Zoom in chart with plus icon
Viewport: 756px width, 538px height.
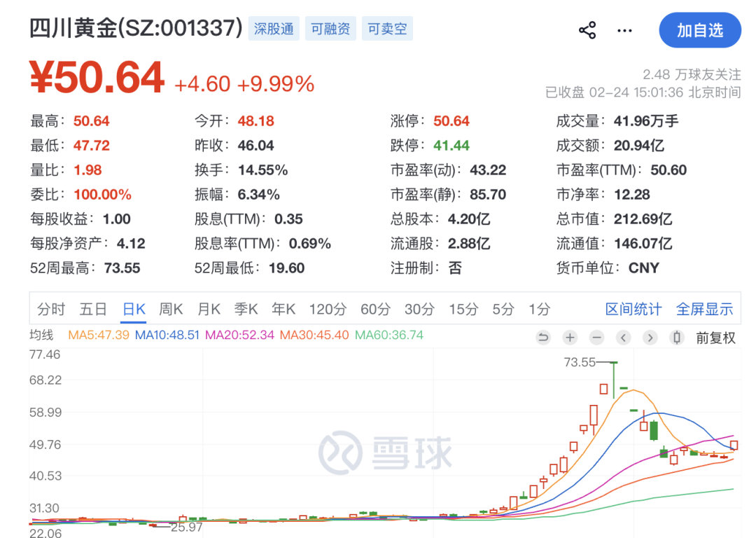pyautogui.click(x=570, y=337)
